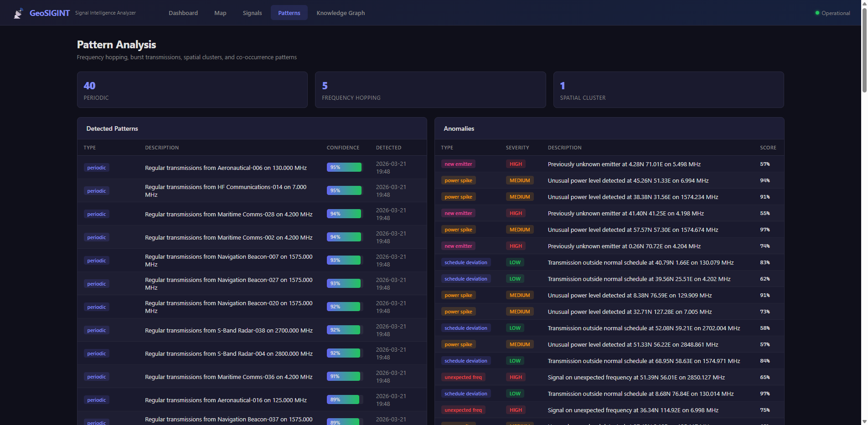Click the green Operational status dot
Image resolution: width=868 pixels, height=425 pixels.
(817, 13)
